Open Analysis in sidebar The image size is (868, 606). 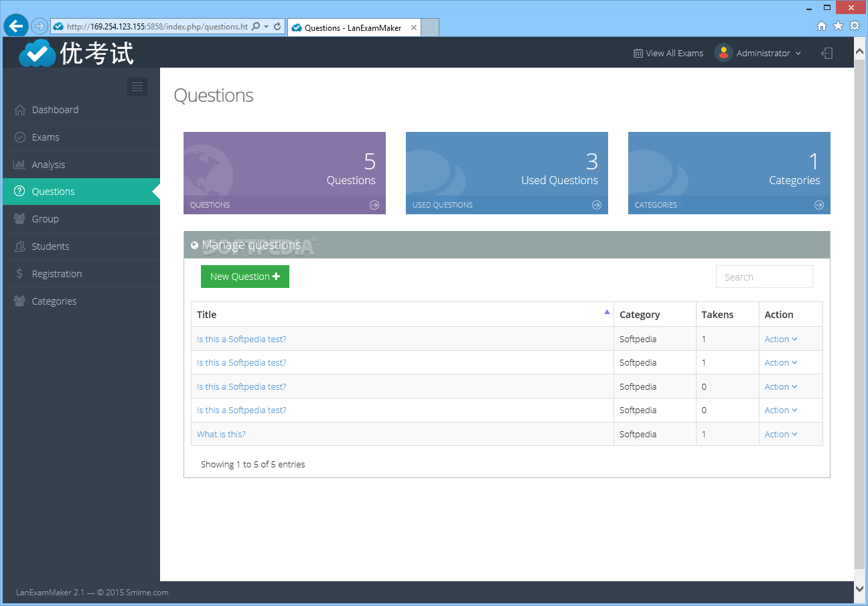point(81,165)
